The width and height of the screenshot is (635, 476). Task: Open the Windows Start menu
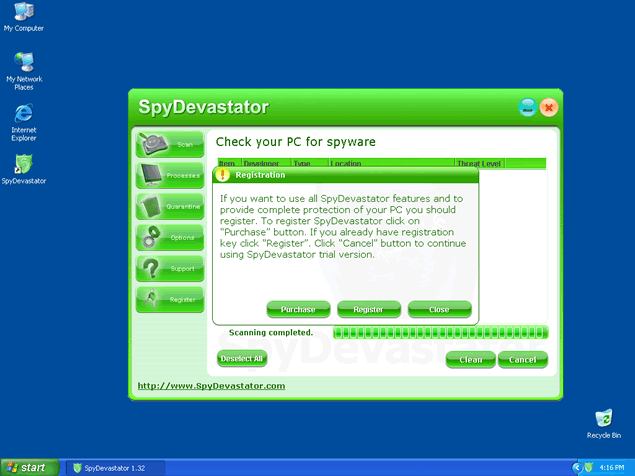click(x=27, y=467)
